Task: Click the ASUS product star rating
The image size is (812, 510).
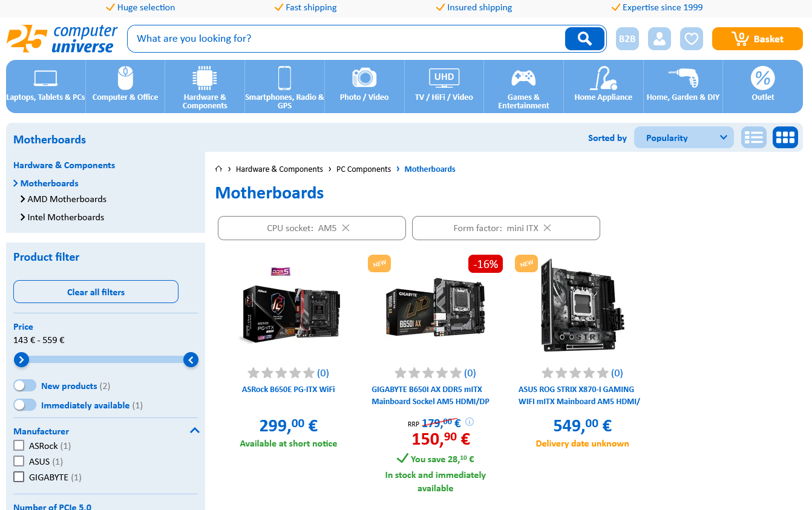Action: click(575, 373)
